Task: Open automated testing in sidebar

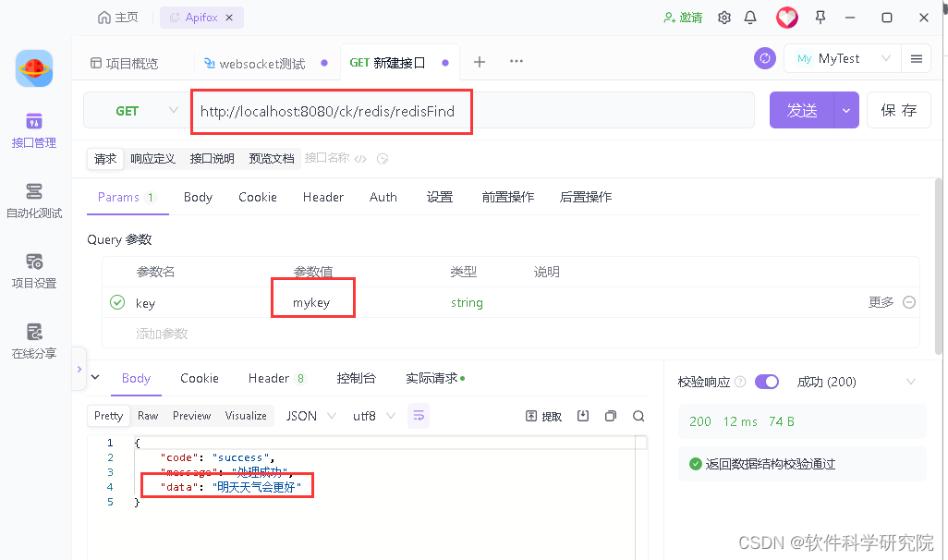Action: coord(34,201)
